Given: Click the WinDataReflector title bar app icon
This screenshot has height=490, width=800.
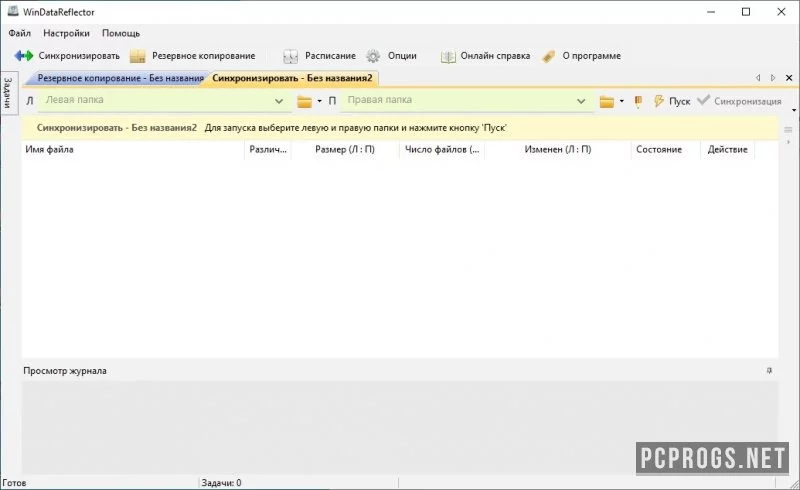Looking at the screenshot, I should 13,11.
